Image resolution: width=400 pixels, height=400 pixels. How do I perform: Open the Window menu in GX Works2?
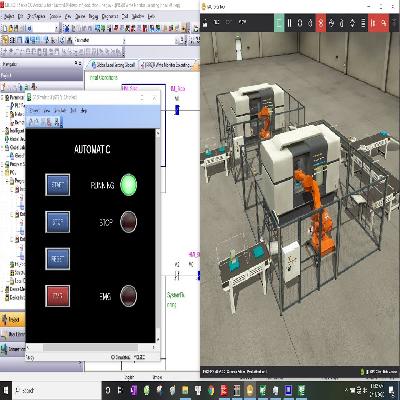point(138,16)
